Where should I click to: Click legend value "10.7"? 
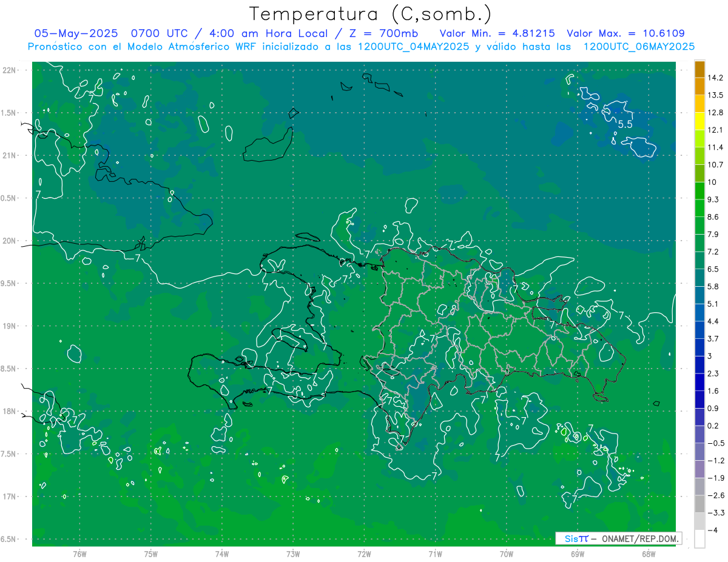click(x=716, y=165)
